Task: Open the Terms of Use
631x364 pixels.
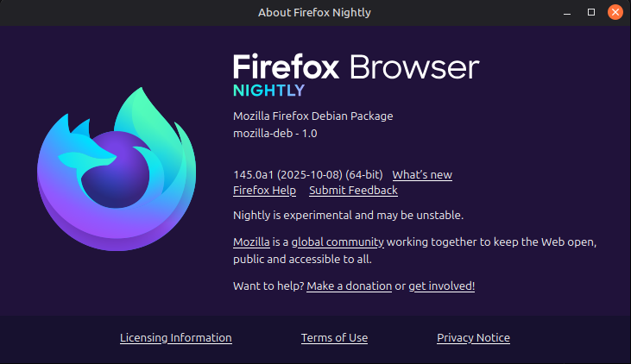Action: click(334, 337)
